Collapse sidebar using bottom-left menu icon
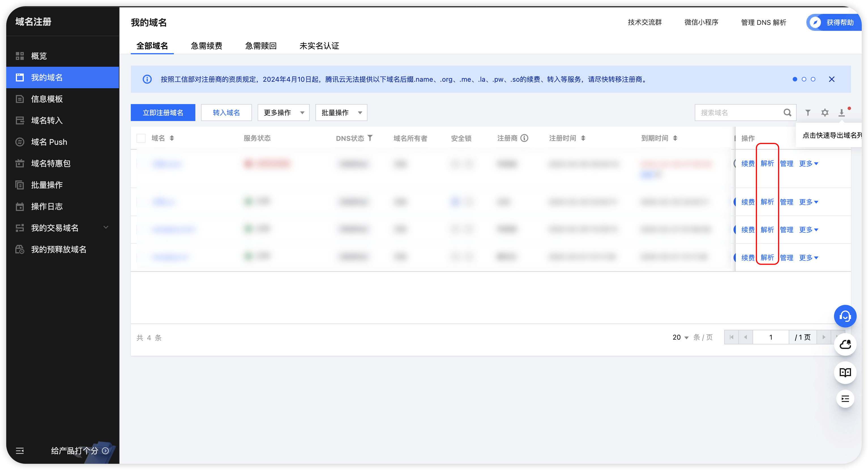 [20, 450]
